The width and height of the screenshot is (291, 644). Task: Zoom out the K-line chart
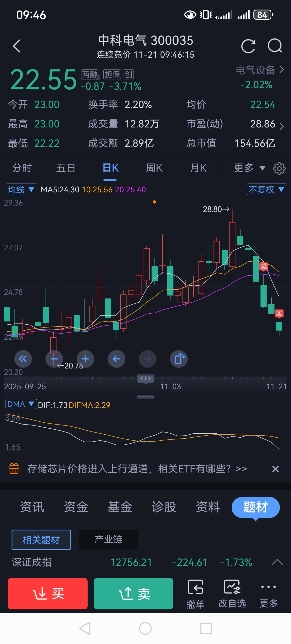tap(54, 359)
